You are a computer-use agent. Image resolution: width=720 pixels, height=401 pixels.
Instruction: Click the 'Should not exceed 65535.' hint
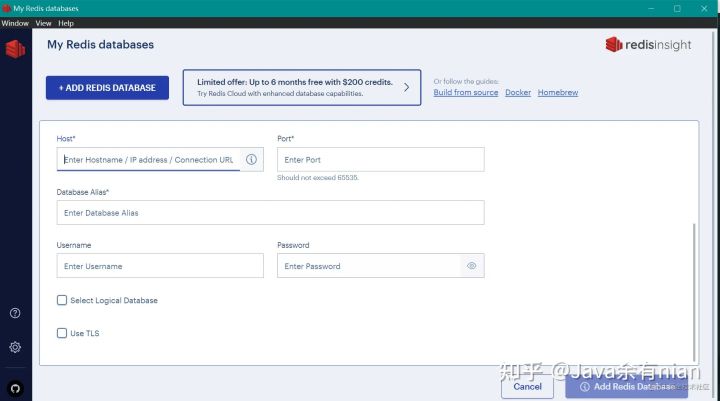coord(318,178)
